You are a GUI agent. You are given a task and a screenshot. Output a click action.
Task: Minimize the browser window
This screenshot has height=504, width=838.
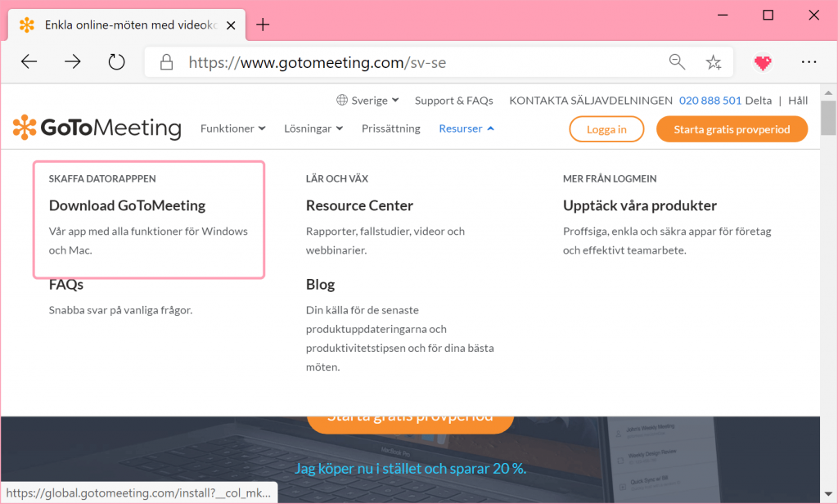(723, 15)
